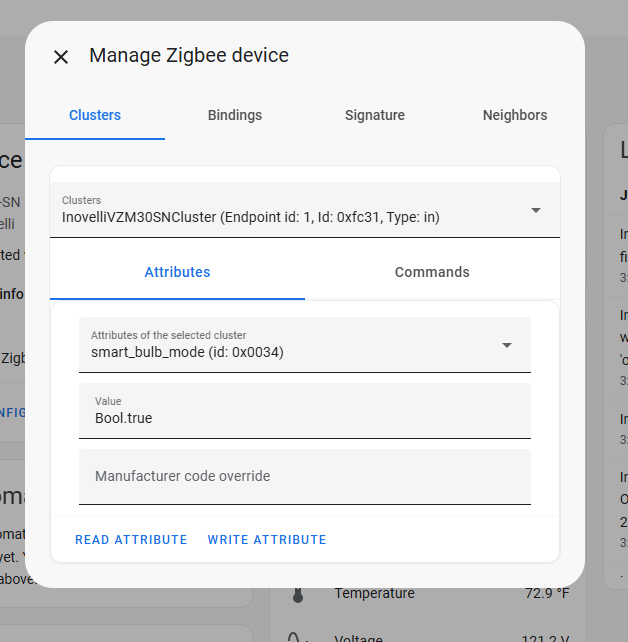Screen dimensions: 628x642
Task: Switch to the Clusters tab
Action: pyautogui.click(x=95, y=115)
